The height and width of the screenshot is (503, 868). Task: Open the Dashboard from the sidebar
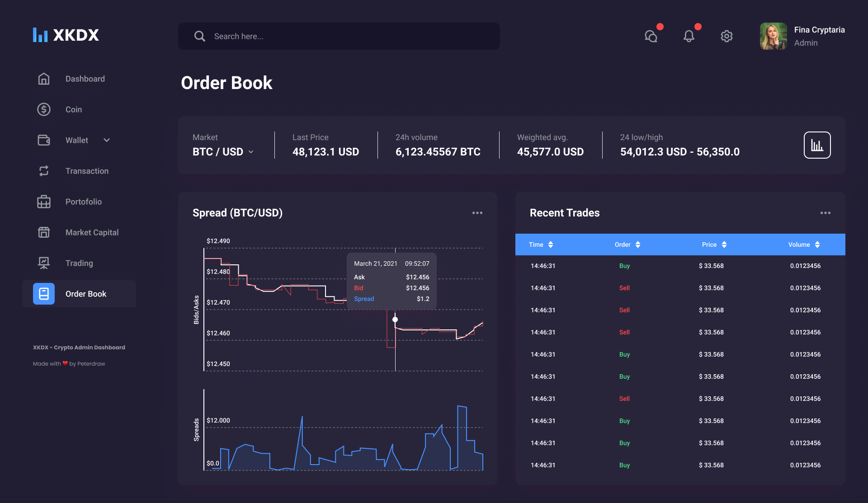44,79
